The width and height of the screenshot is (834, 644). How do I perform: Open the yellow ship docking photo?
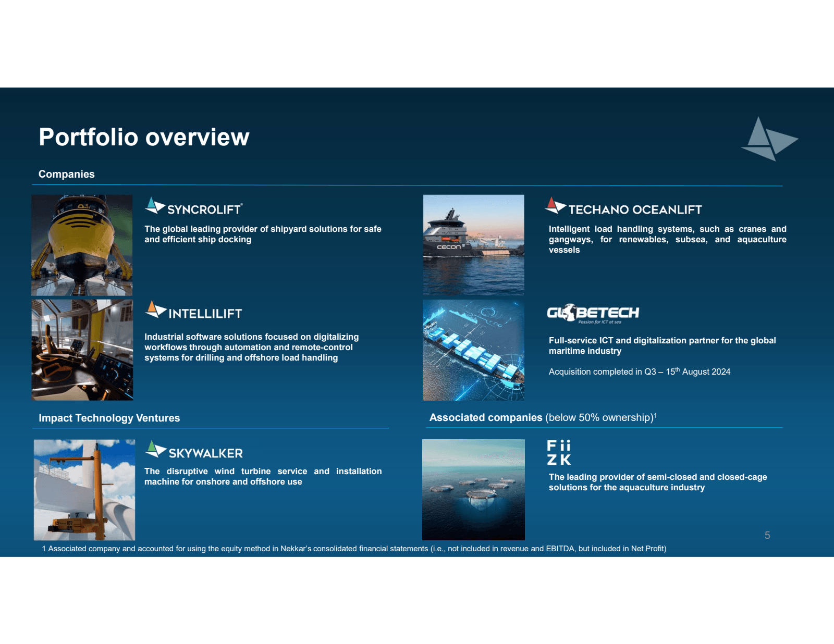coord(82,245)
